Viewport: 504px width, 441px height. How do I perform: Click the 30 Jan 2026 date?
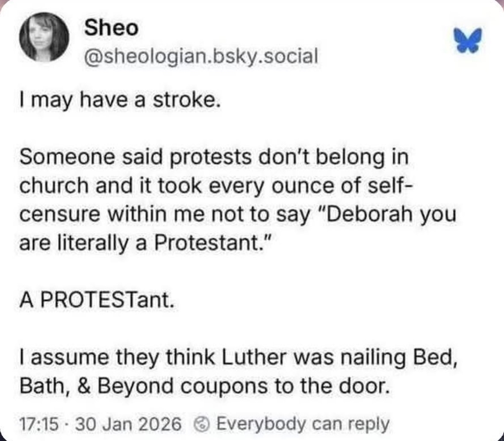pos(128,424)
